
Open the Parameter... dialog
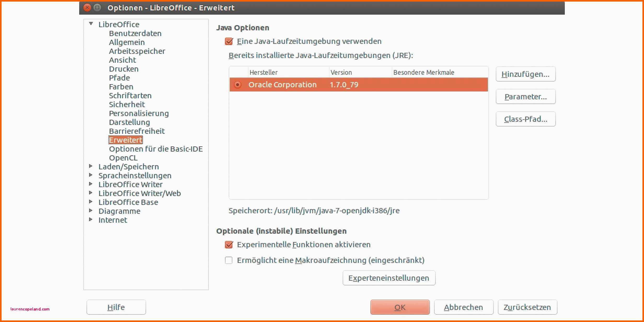pyautogui.click(x=526, y=97)
